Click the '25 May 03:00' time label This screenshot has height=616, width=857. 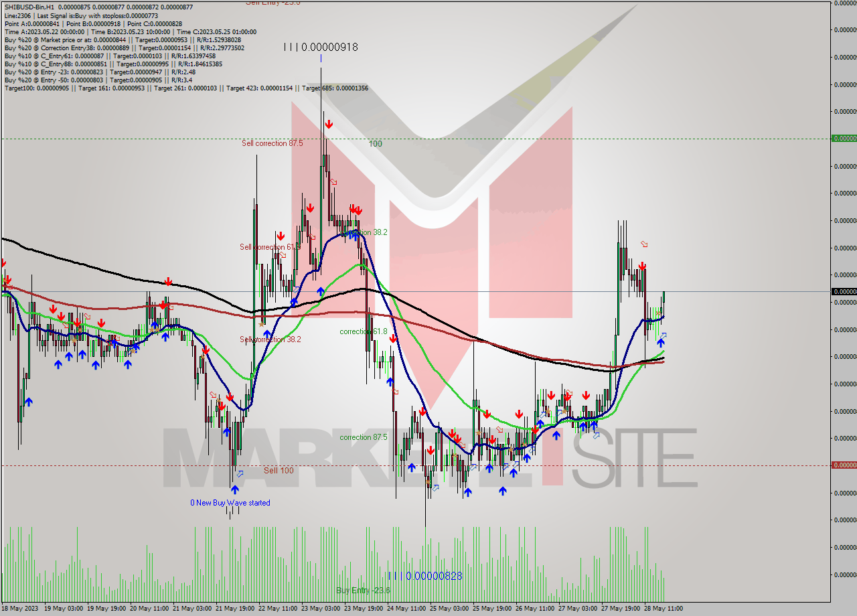[449, 609]
